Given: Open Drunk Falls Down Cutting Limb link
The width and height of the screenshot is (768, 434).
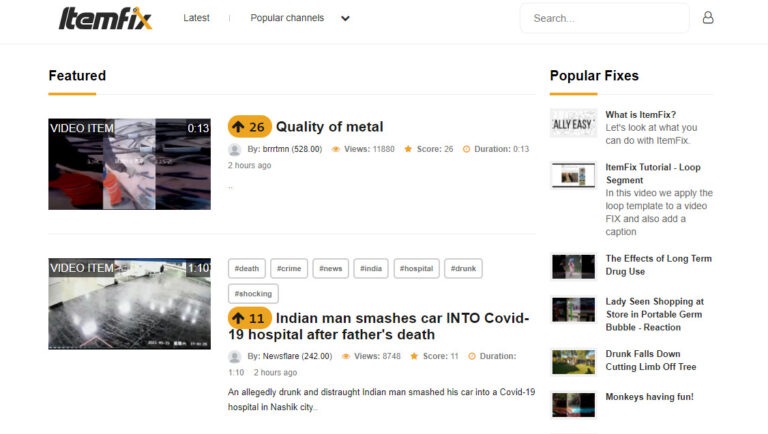Looking at the screenshot, I should click(x=650, y=360).
